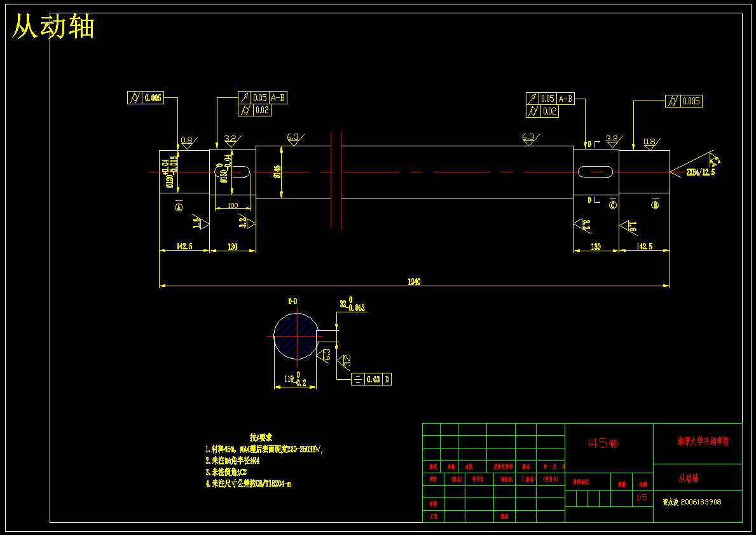Click the right 0.02 cylindricity frame
The image size is (756, 535).
[542, 111]
